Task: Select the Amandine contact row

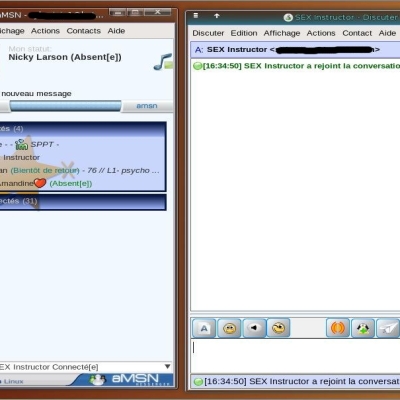Action: pos(83,183)
